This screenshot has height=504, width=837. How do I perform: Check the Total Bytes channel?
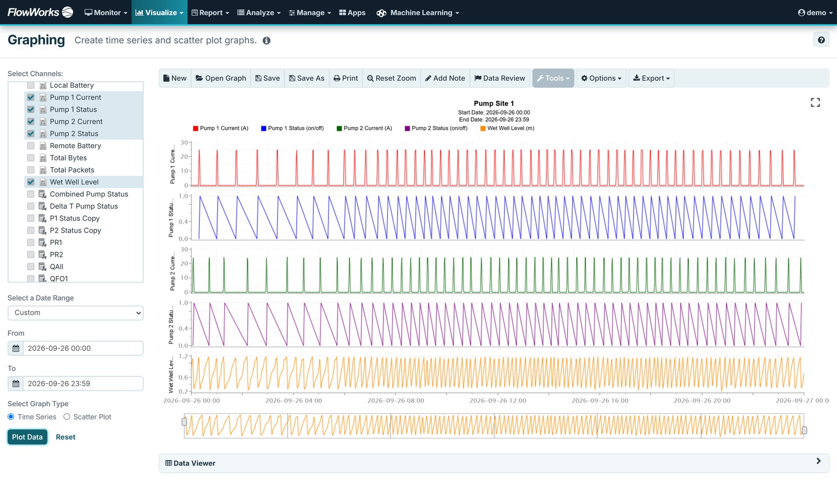click(x=31, y=158)
